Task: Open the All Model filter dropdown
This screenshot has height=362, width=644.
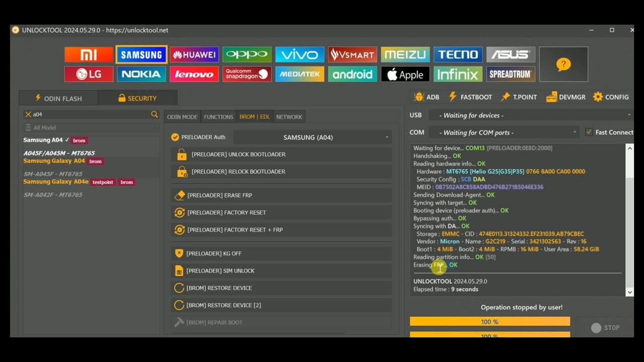Action: coord(91,128)
